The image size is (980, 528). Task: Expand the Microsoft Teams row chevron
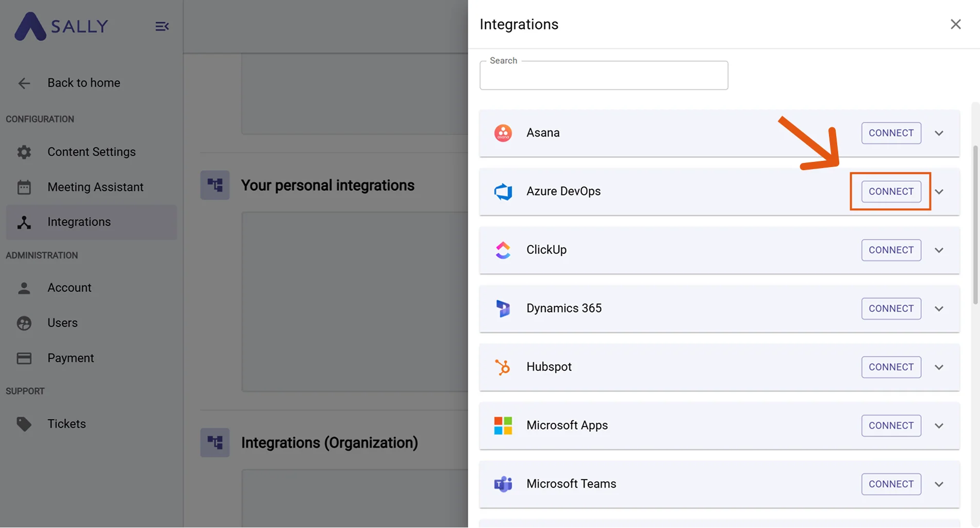pos(939,484)
